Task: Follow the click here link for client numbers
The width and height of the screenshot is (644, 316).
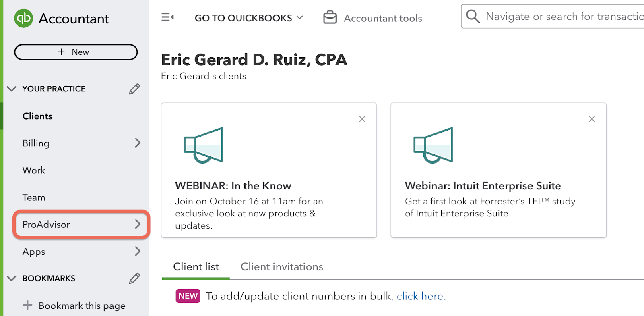Action: pyautogui.click(x=421, y=296)
